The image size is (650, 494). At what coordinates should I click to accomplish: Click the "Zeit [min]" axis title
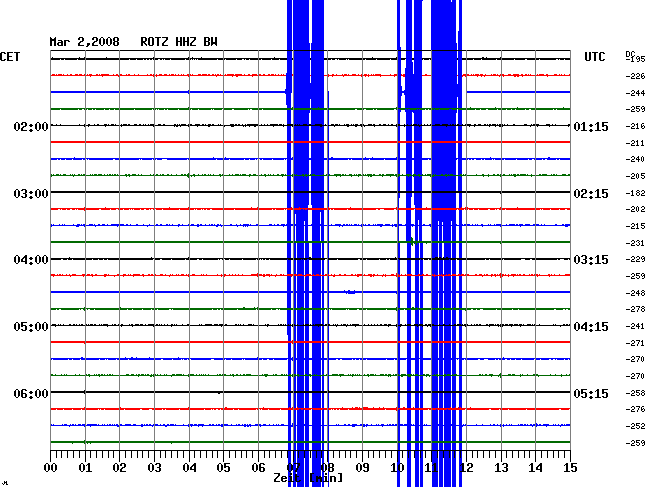tap(308, 478)
